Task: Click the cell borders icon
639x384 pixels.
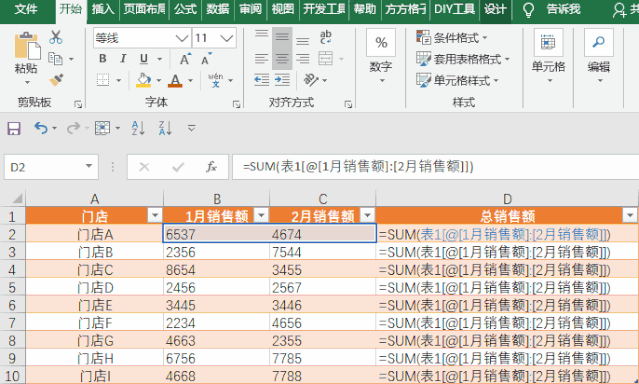Action: [103, 80]
